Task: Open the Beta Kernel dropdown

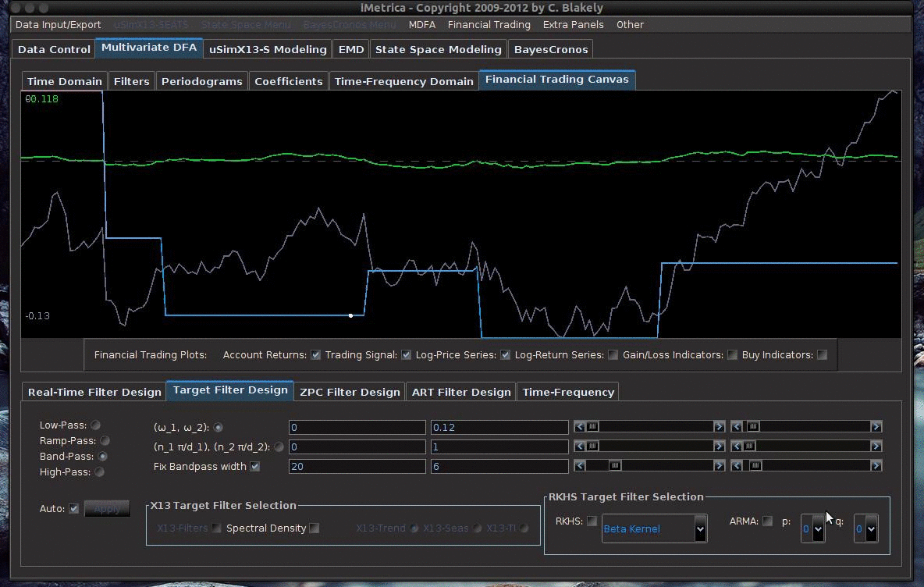Action: (x=699, y=529)
